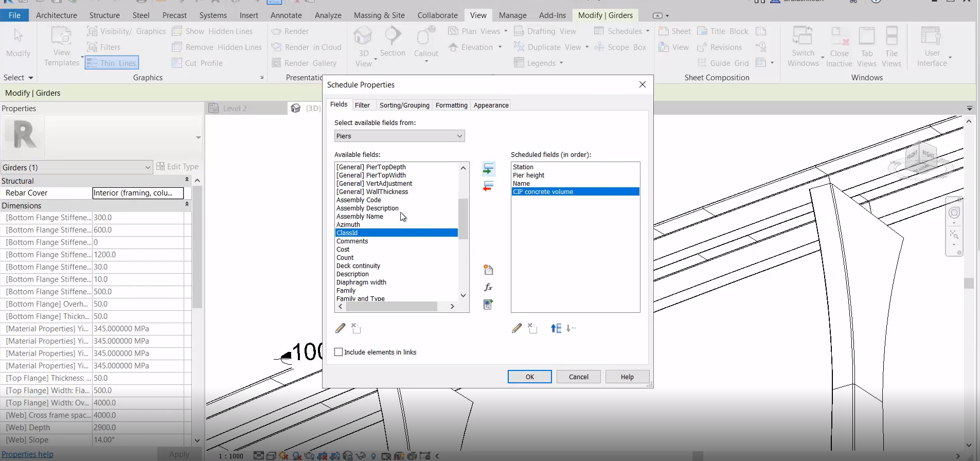This screenshot has height=461, width=980.
Task: Click the delete parameter icon under Available fields
Action: point(356,328)
